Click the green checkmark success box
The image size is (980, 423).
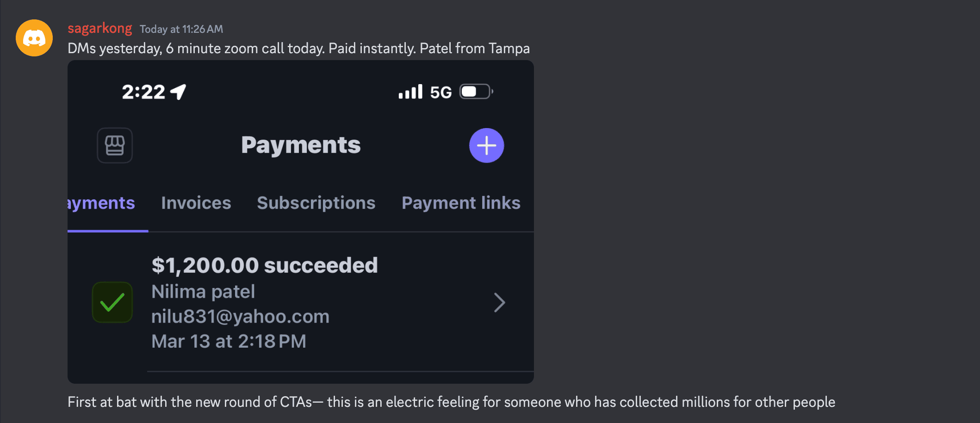click(x=112, y=302)
